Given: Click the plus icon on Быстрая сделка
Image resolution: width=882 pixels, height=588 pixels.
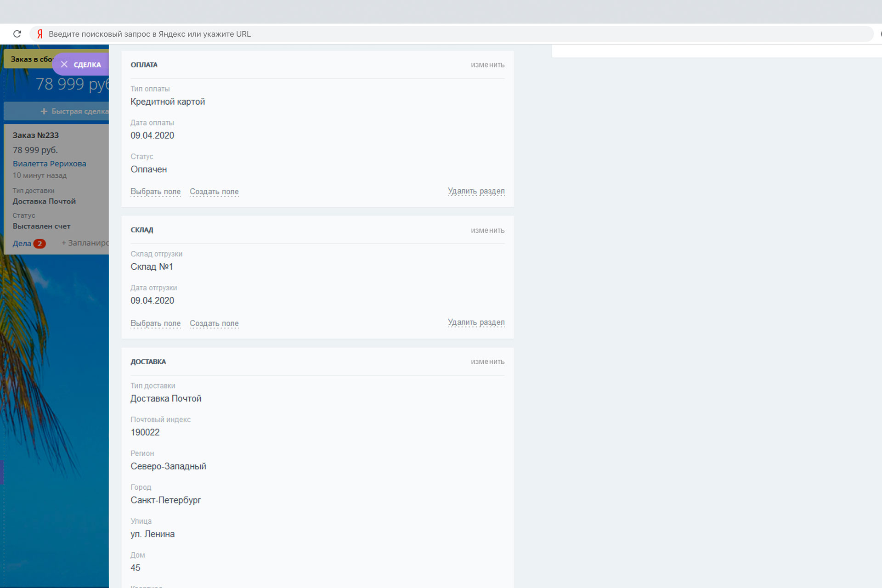Looking at the screenshot, I should [x=44, y=111].
